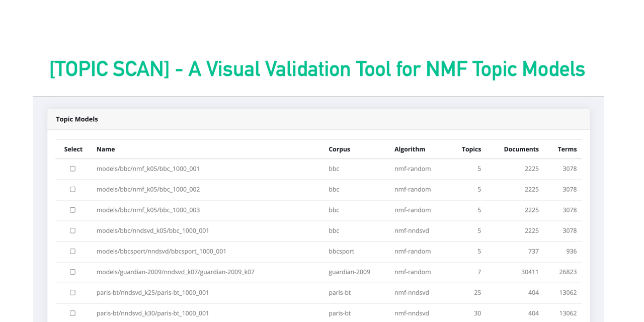Select the guardian-2009_k07 model checkbox

tap(72, 272)
